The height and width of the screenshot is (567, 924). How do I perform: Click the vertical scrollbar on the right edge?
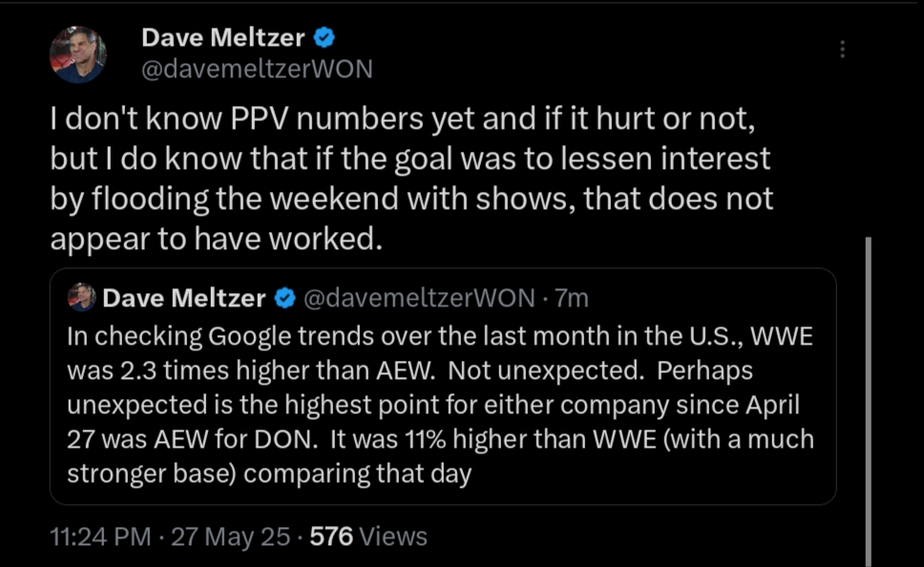point(868,401)
